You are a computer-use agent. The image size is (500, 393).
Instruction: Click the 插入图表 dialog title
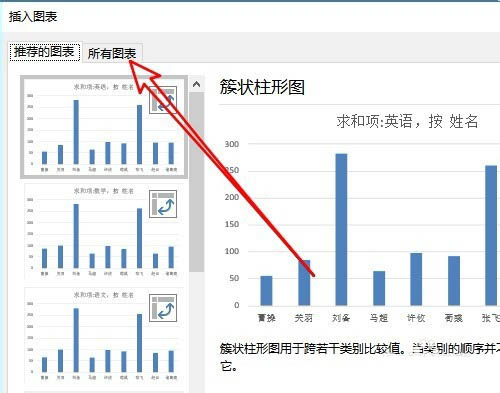33,16
